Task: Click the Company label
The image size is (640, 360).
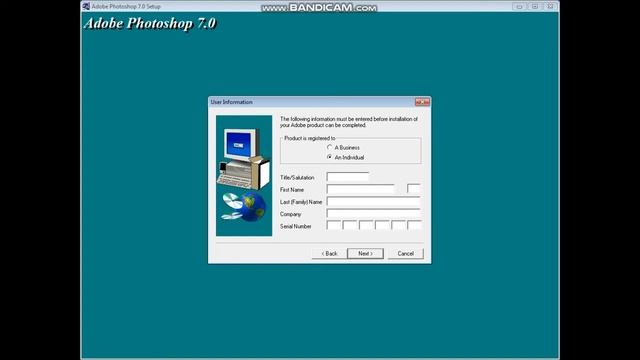Action: click(x=290, y=214)
